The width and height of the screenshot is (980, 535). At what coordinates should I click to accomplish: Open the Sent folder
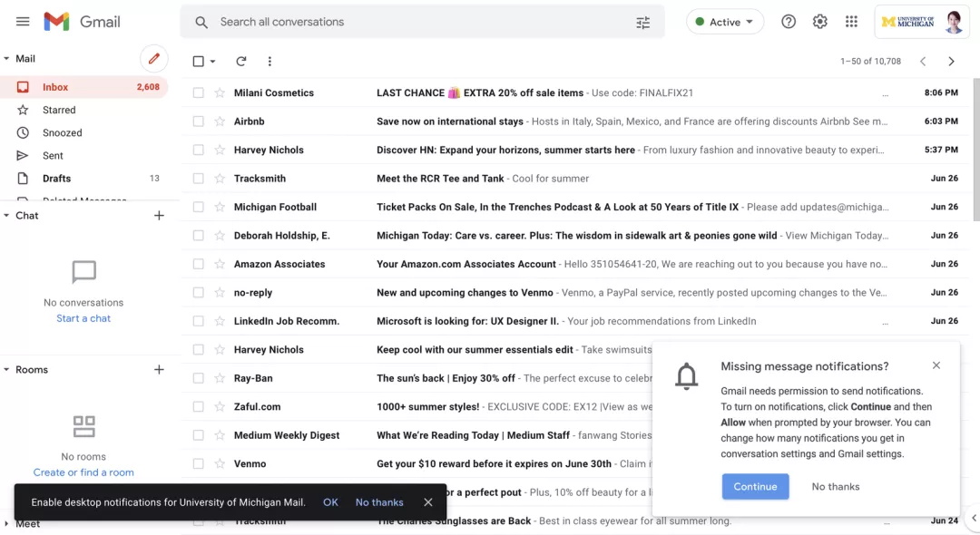tap(84, 155)
